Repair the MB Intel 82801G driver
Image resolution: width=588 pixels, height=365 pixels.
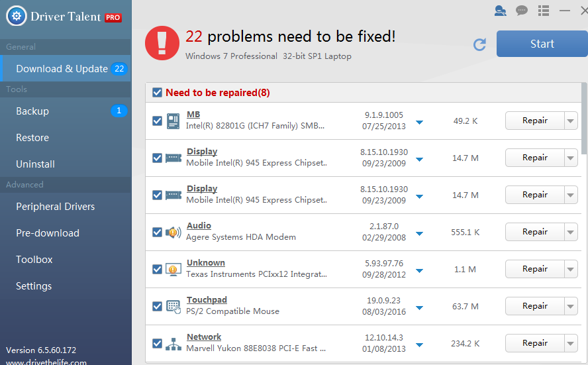pyautogui.click(x=535, y=121)
